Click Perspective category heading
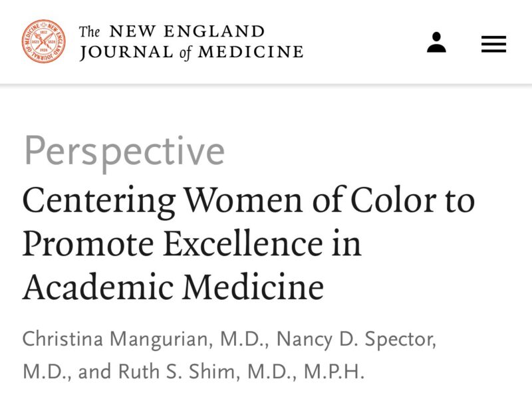Screen dimensions: 532x397 click(x=124, y=150)
